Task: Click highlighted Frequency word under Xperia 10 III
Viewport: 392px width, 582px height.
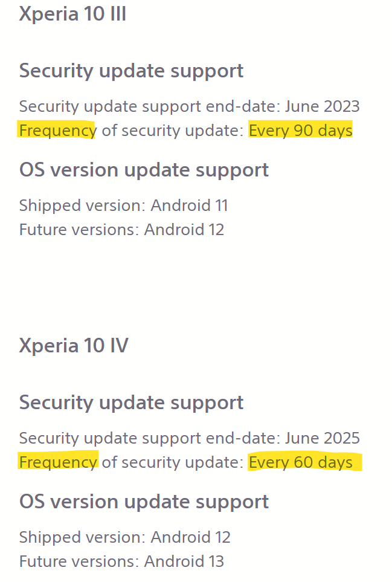Action: point(58,131)
